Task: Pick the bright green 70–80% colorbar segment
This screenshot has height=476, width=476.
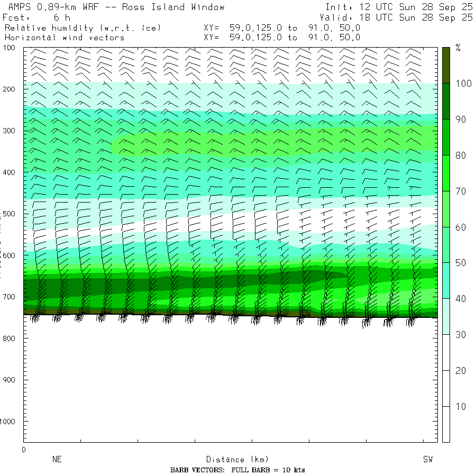Action: [x=446, y=173]
